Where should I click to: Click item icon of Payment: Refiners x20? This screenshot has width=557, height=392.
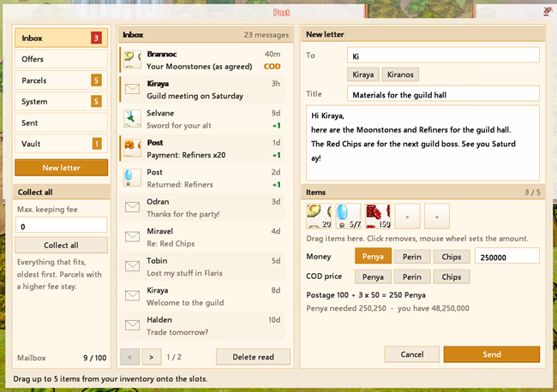[x=132, y=148]
